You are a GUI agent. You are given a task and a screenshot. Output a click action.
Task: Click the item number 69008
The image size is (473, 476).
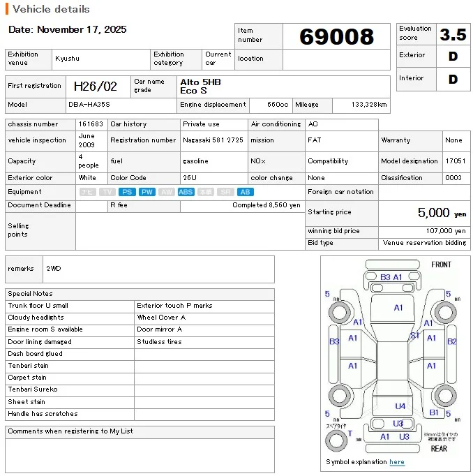(336, 37)
